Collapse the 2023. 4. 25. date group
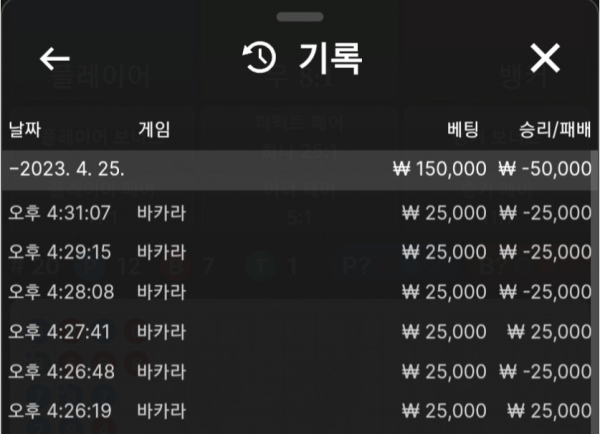 [x=66, y=169]
